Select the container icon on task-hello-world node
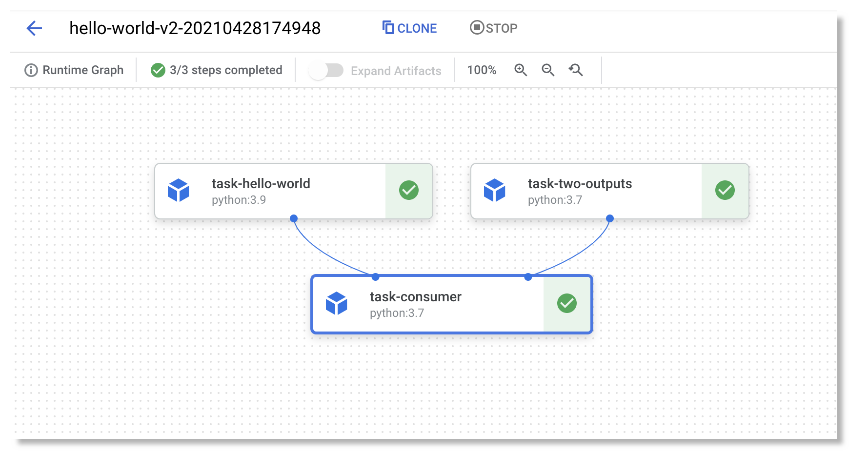This screenshot has width=868, height=469. tap(179, 191)
